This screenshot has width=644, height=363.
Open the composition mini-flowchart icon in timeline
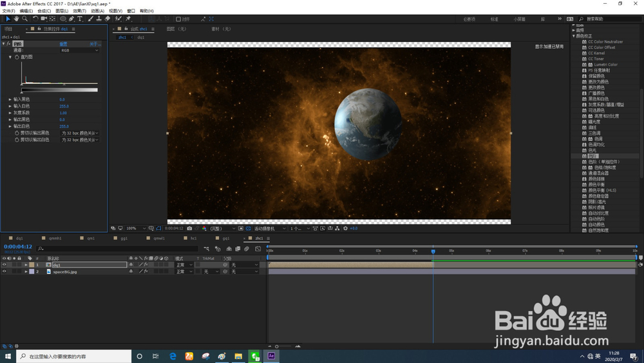tap(207, 249)
